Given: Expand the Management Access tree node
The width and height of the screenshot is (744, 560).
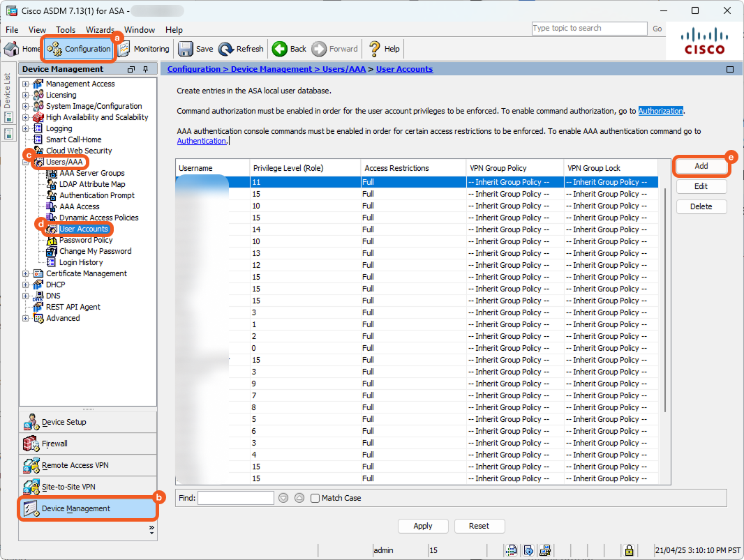Looking at the screenshot, I should click(26, 84).
